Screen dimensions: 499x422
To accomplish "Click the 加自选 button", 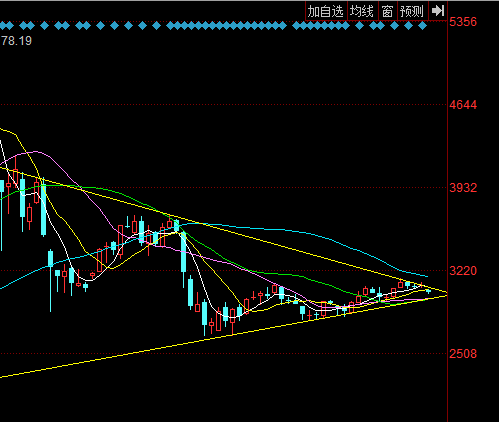I will tap(326, 11).
